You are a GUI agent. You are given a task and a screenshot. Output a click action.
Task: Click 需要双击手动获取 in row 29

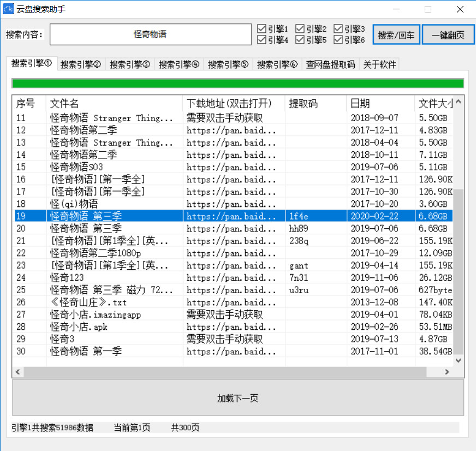pos(225,339)
